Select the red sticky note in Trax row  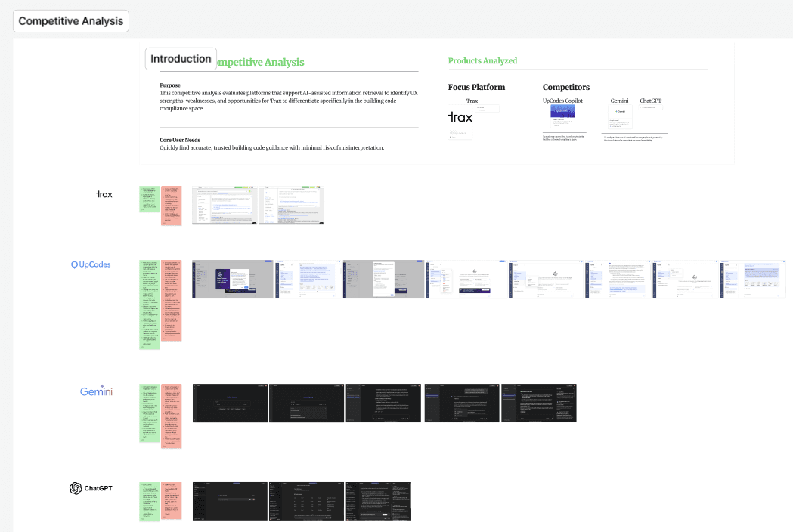click(x=172, y=206)
